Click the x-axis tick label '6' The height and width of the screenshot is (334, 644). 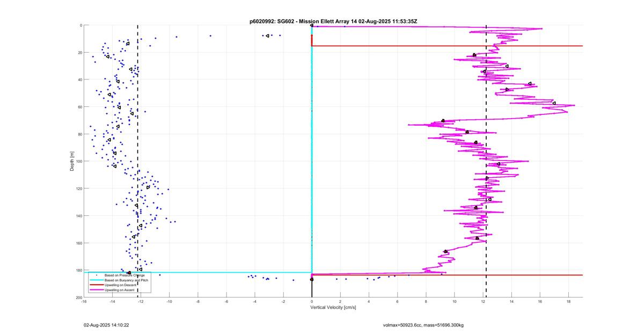tap(398, 301)
